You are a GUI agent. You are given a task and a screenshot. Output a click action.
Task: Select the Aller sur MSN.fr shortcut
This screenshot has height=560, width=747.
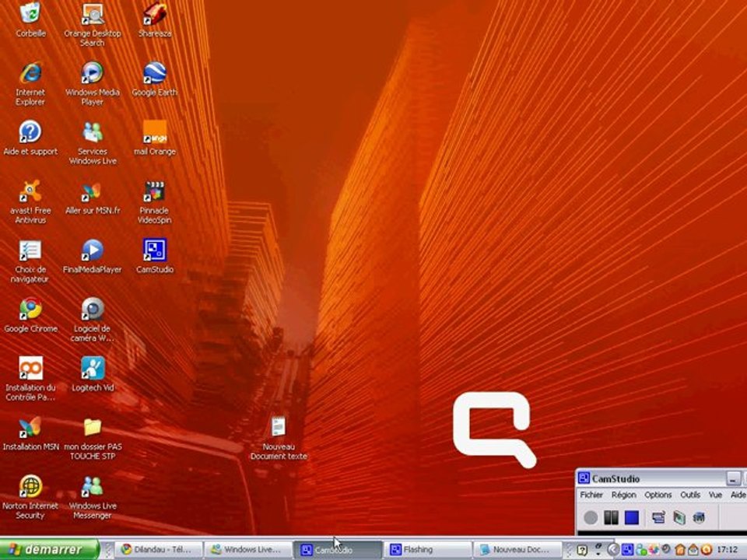93,197
